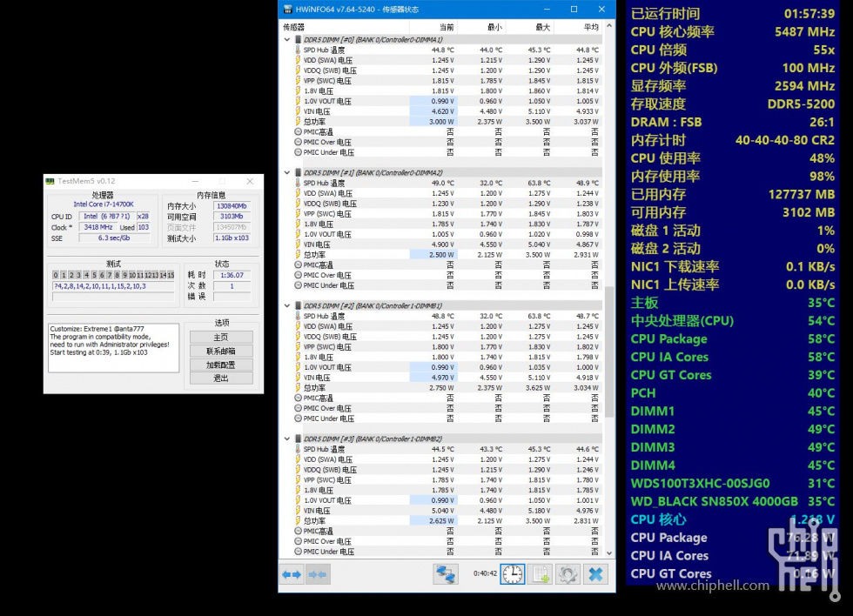Image resolution: width=853 pixels, height=616 pixels.
Task: Close sensors with the blue X icon
Action: tap(596, 575)
